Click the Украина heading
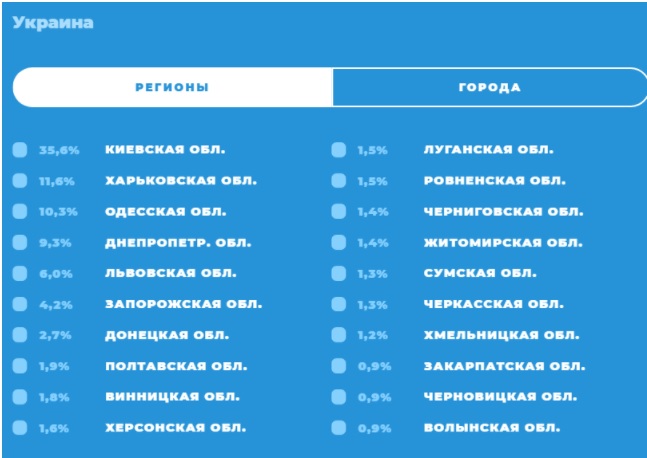This screenshot has height=458, width=647. click(53, 23)
